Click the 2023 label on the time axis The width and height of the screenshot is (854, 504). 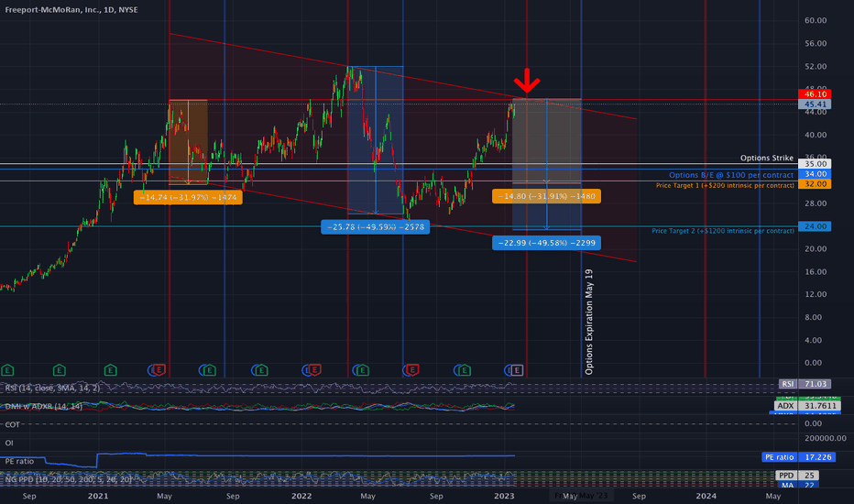coord(504,496)
